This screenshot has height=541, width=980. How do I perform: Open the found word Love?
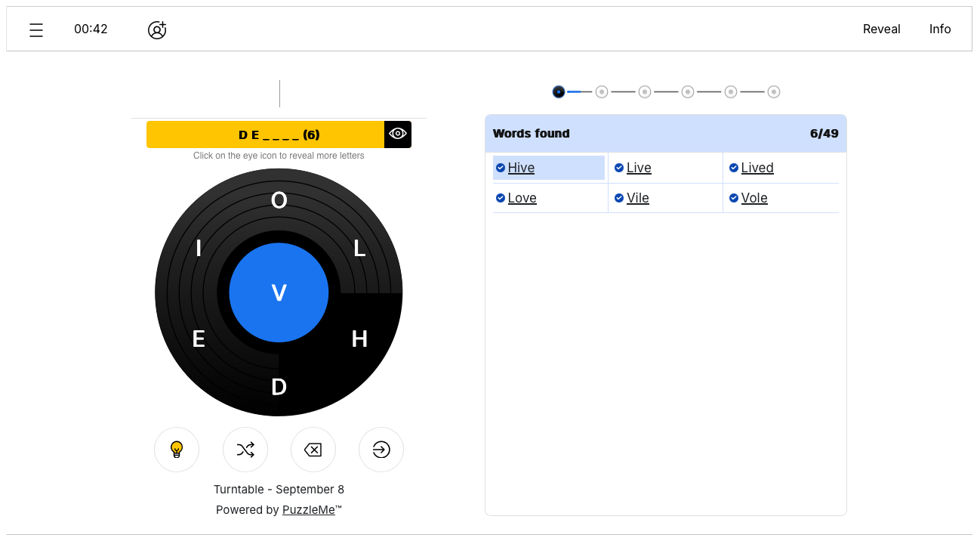pos(522,198)
